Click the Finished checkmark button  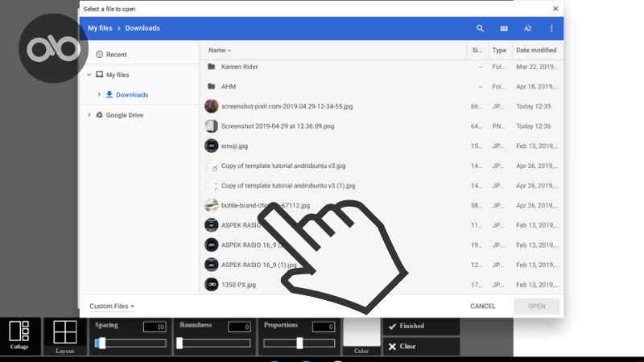point(421,326)
